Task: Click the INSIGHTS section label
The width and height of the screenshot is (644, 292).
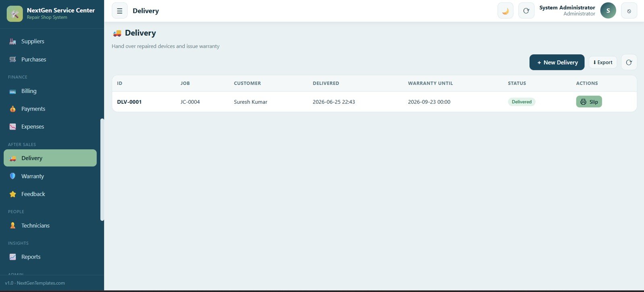Action: click(18, 243)
